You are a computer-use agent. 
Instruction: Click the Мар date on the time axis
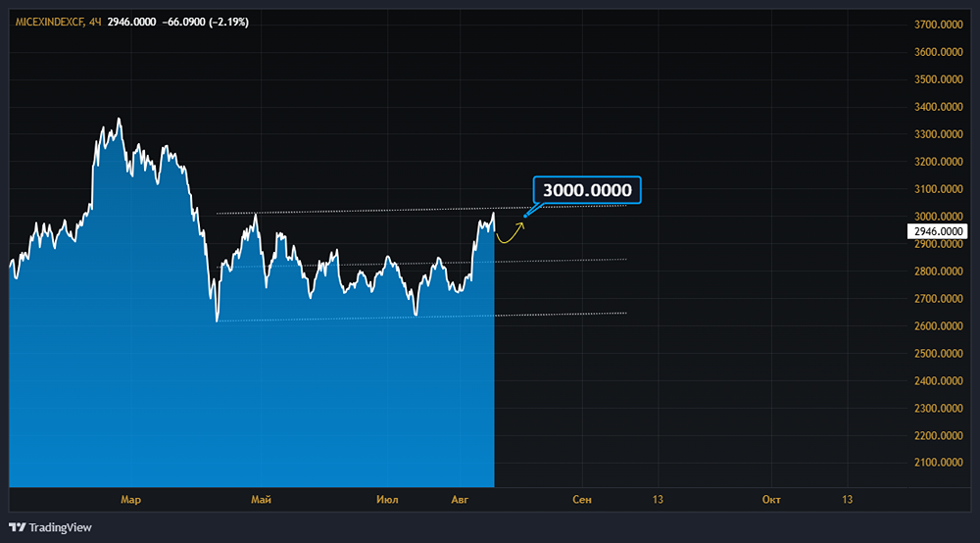coord(130,500)
